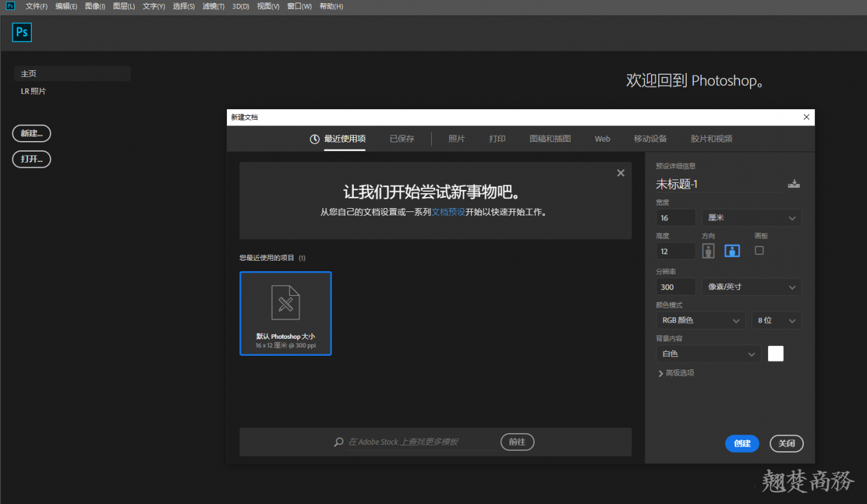Switch to the Web tab

[602, 139]
